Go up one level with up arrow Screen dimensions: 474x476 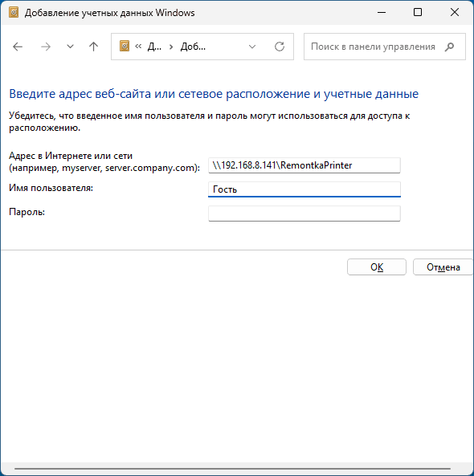tap(93, 47)
